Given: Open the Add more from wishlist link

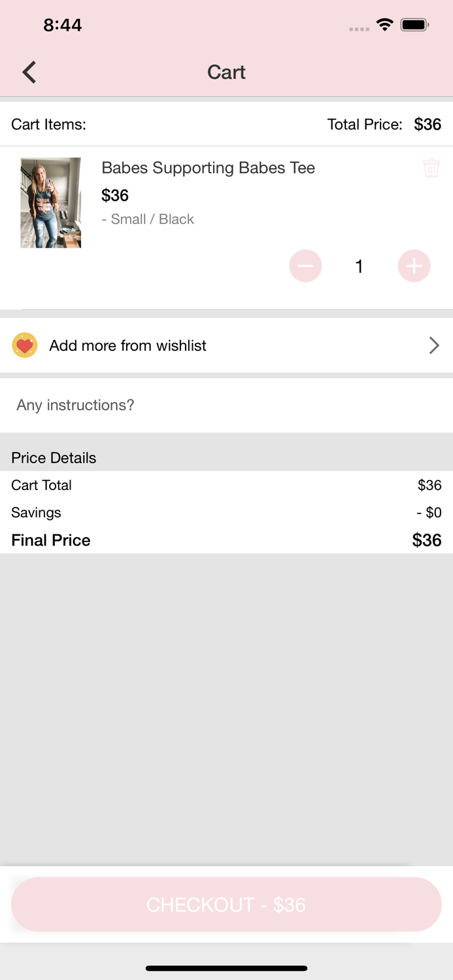Looking at the screenshot, I should (x=128, y=346).
